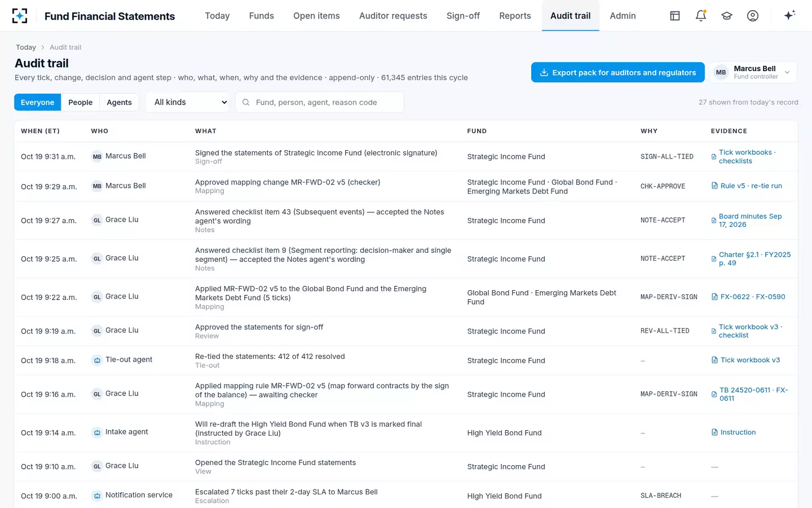The width and height of the screenshot is (812, 508).
Task: Click MB avatar in the 9:31 a.m. row
Action: pyautogui.click(x=97, y=156)
